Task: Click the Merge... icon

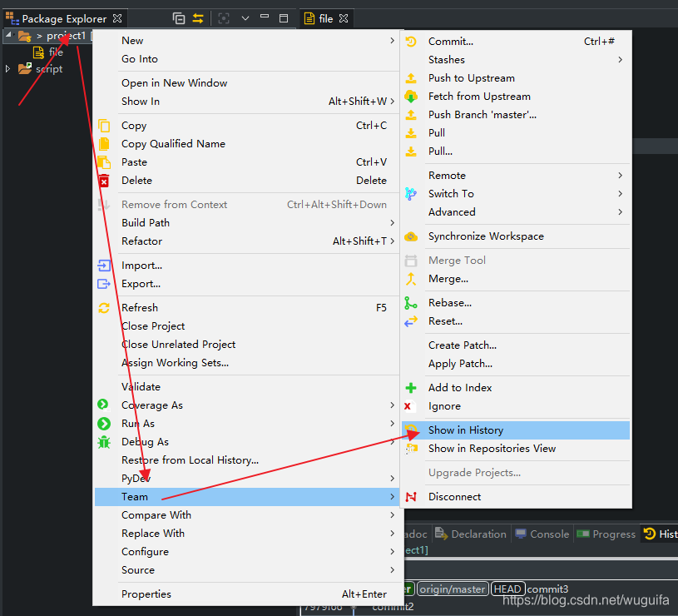Action: (411, 279)
